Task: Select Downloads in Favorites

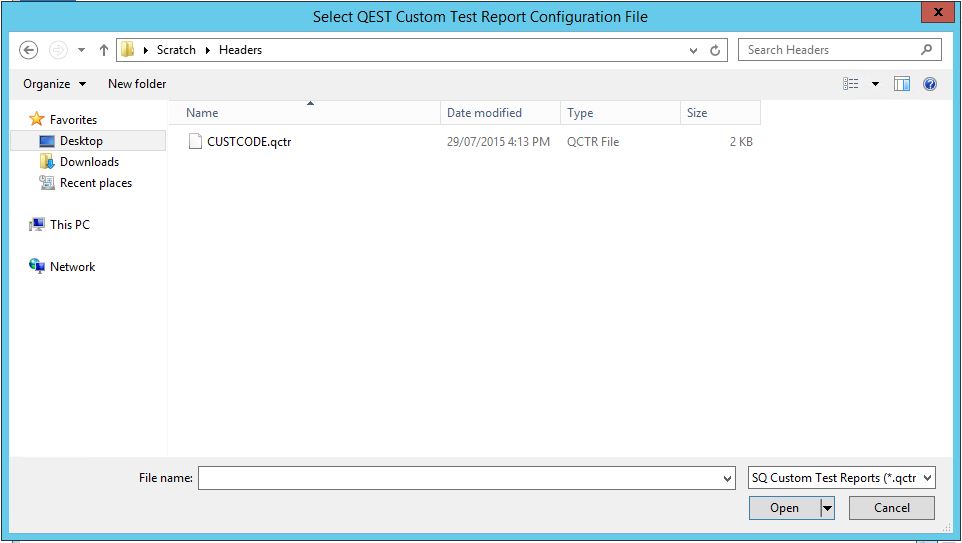Action: point(89,162)
